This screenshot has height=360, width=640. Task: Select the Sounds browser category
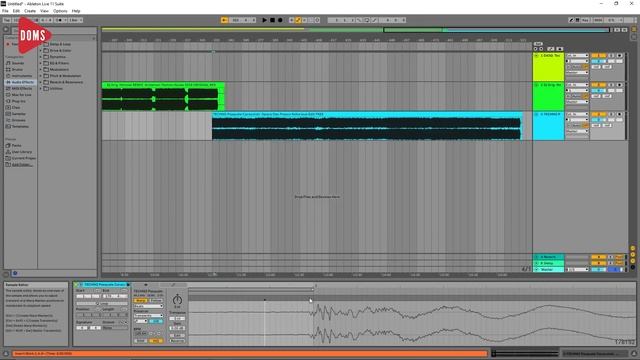18,63
